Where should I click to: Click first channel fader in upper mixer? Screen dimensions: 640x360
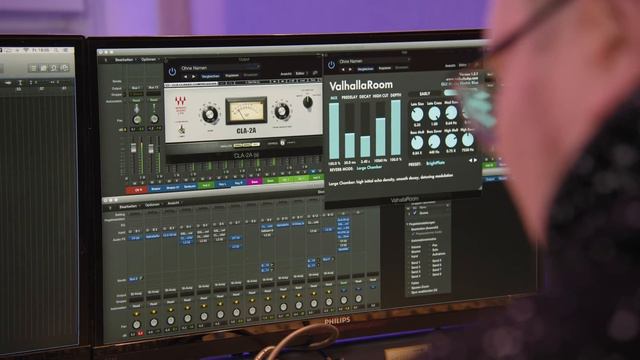coord(133,148)
